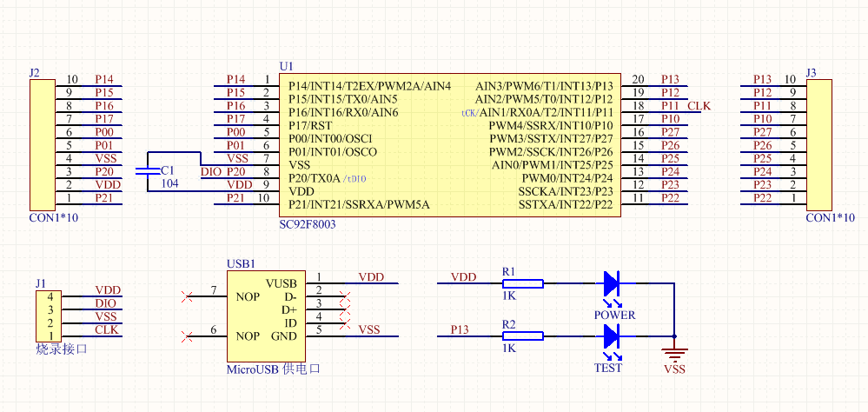Select the R2 designator text
This screenshot has width=868, height=412.
[x=508, y=324]
